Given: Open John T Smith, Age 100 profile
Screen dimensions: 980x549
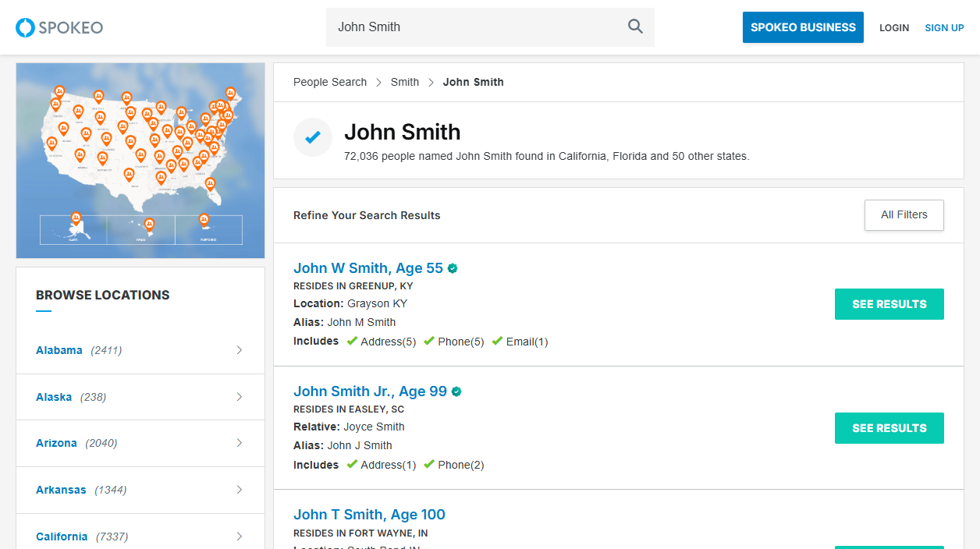Looking at the screenshot, I should [369, 515].
